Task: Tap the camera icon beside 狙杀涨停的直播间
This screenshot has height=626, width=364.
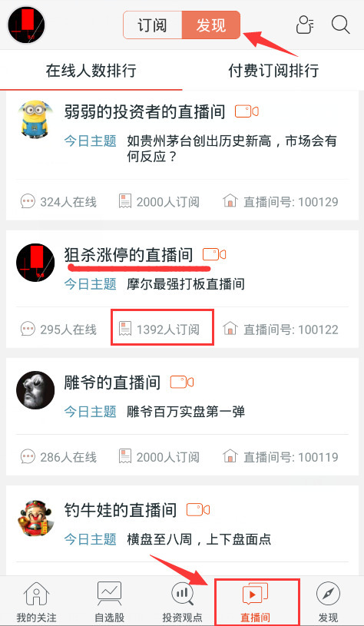Action: 214,254
